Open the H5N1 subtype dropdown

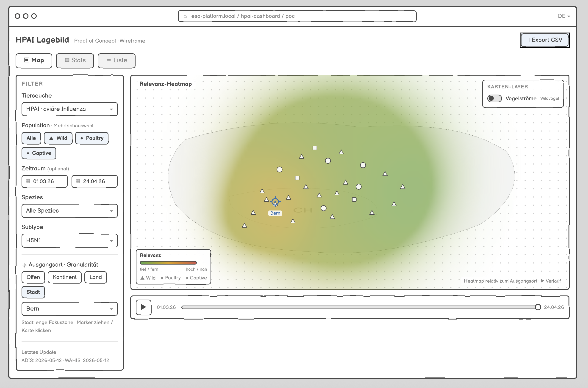(69, 240)
